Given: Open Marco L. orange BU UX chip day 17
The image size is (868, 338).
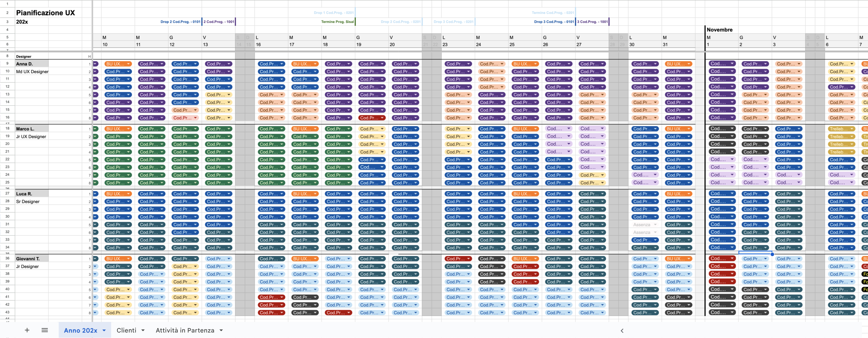Looking at the screenshot, I should 305,129.
